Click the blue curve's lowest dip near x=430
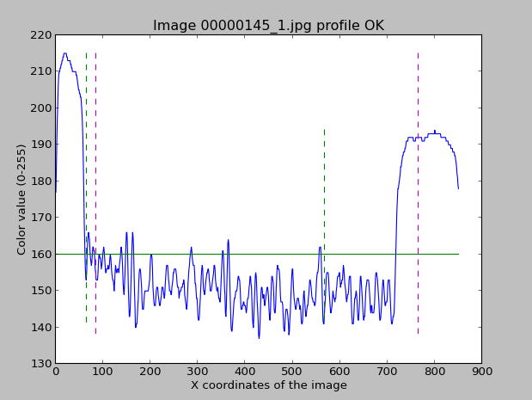Screen dimensions: 532x400 (x=259, y=337)
